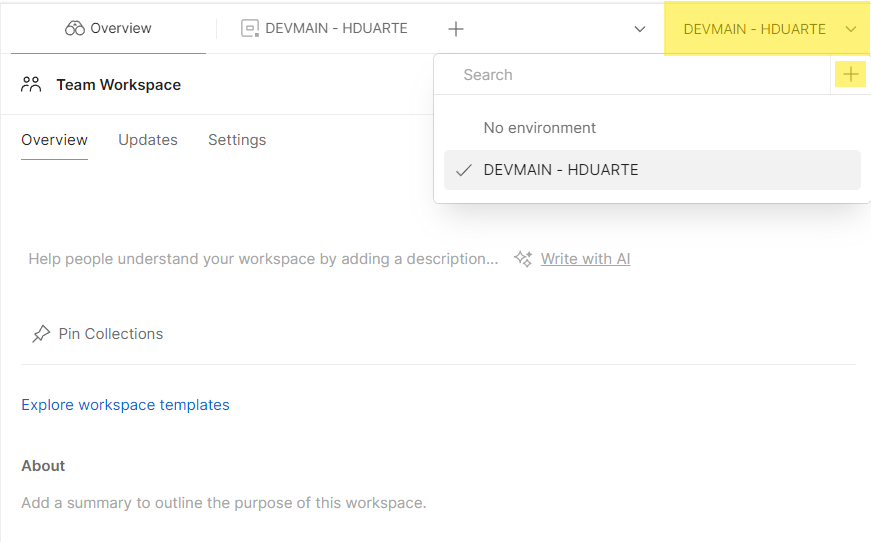Expand the tab list chevron dropdown
This screenshot has width=871, height=542.
click(x=640, y=29)
